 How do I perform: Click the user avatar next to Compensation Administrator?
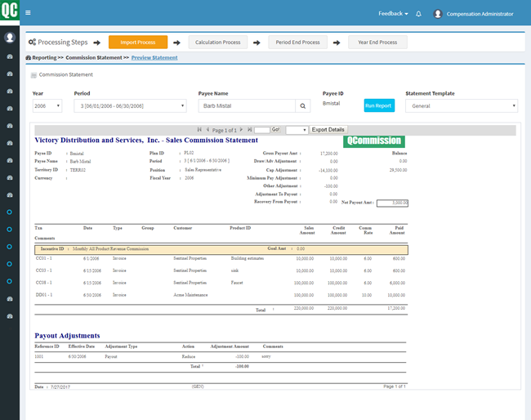coord(438,14)
